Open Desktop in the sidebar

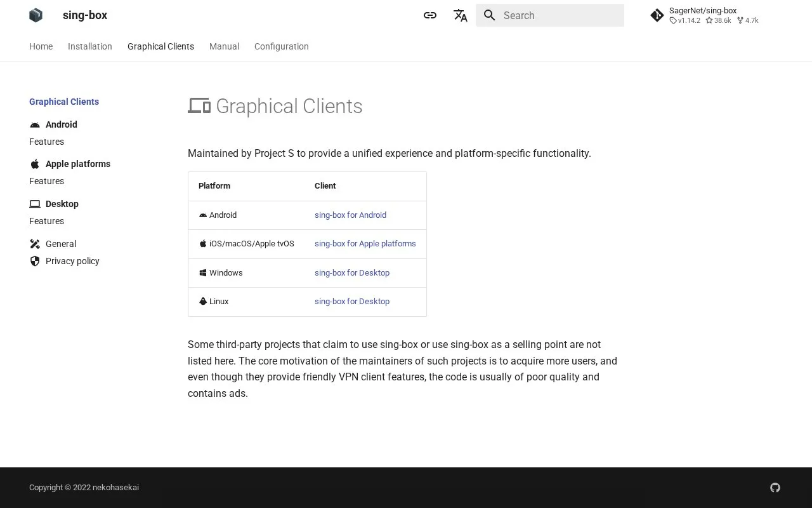pos(62,204)
